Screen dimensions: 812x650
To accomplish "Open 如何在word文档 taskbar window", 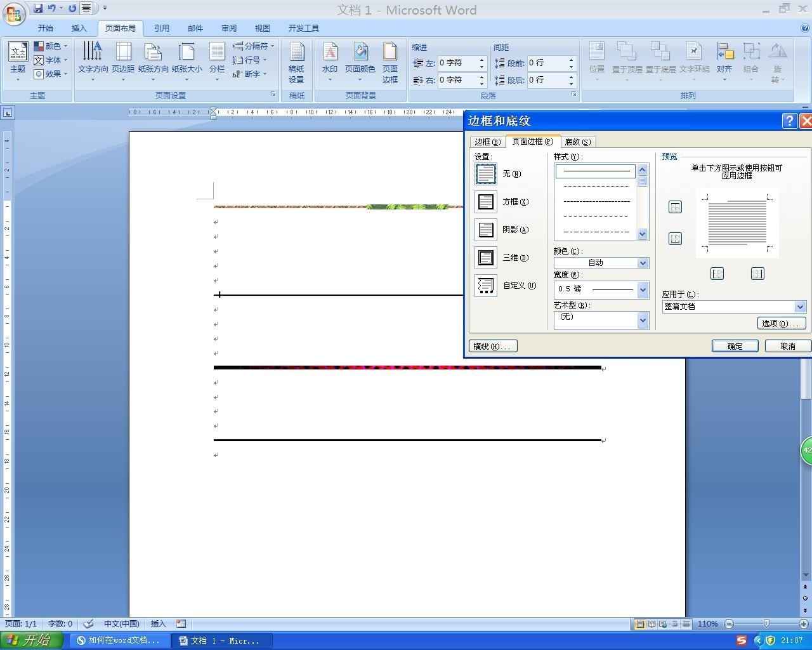I will [120, 640].
